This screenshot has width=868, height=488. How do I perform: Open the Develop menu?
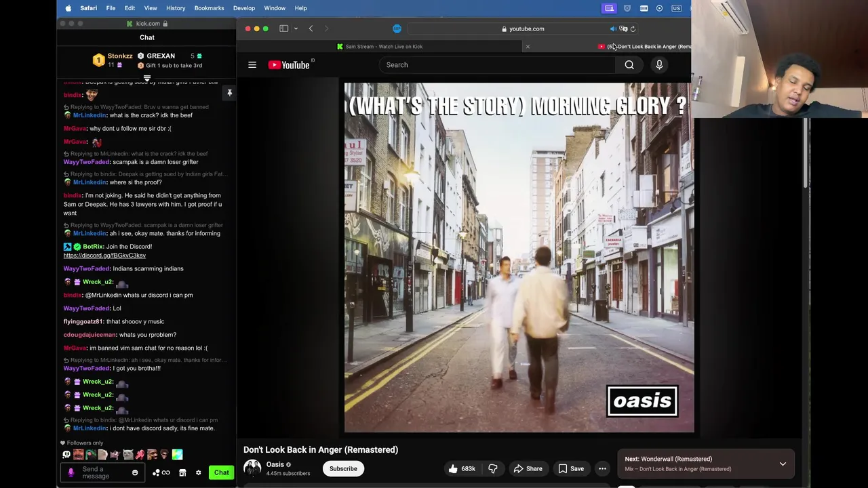(x=244, y=8)
